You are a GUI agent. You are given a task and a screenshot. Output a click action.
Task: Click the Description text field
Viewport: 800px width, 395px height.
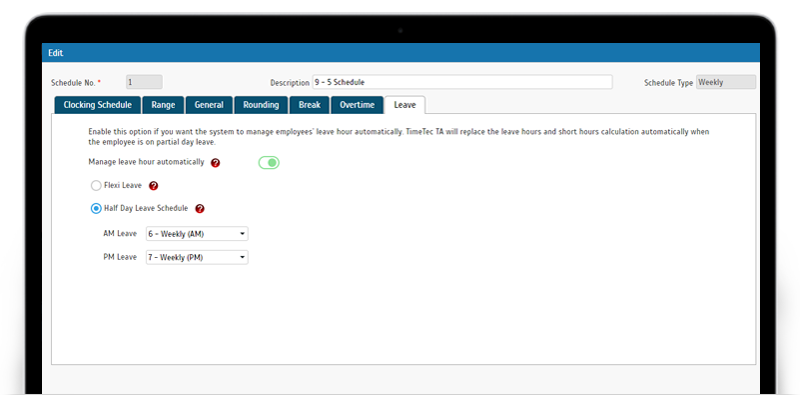pyautogui.click(x=462, y=82)
